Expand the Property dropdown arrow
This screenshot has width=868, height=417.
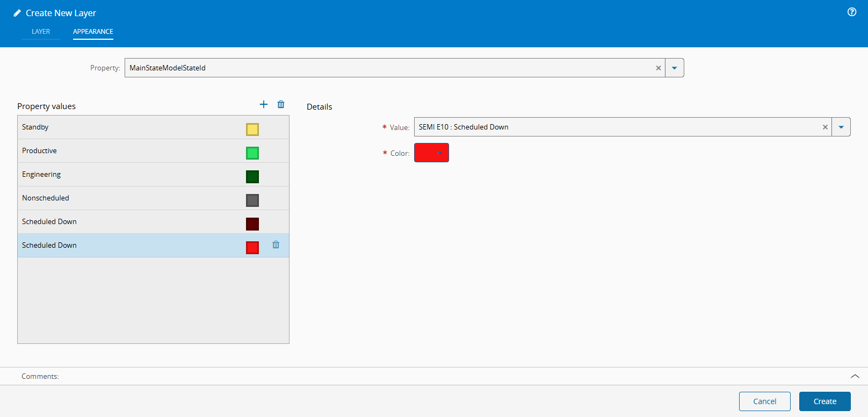pos(675,68)
